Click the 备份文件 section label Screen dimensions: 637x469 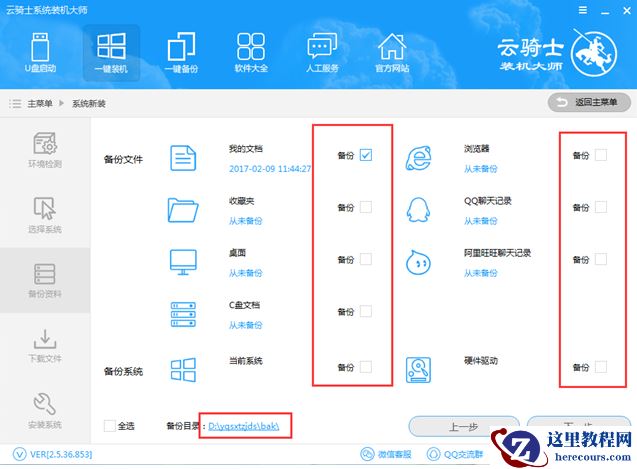pyautogui.click(x=124, y=159)
